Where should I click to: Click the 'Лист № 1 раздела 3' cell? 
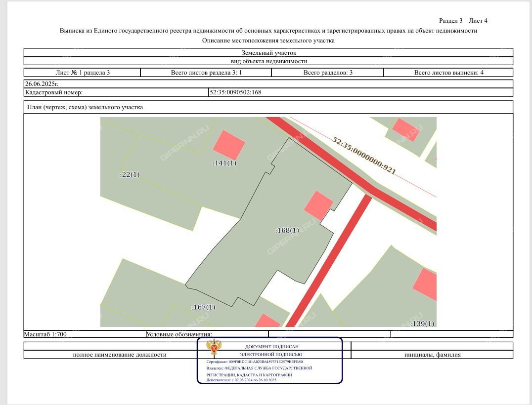[83, 73]
